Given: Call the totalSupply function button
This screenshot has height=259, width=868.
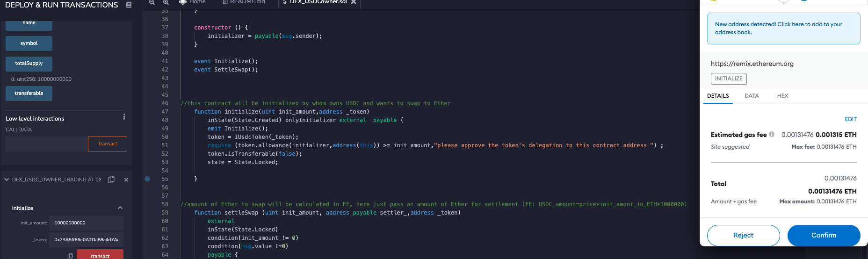Looking at the screenshot, I should (x=29, y=64).
